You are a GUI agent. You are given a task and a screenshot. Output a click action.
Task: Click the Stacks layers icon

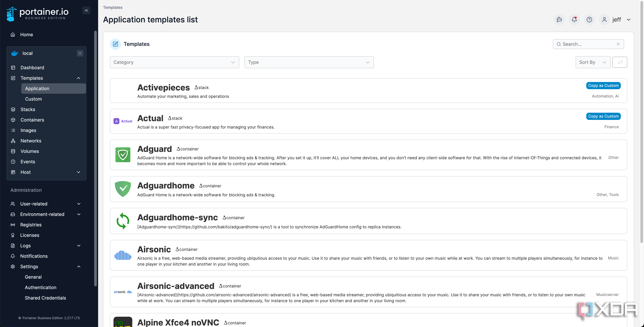pyautogui.click(x=13, y=109)
